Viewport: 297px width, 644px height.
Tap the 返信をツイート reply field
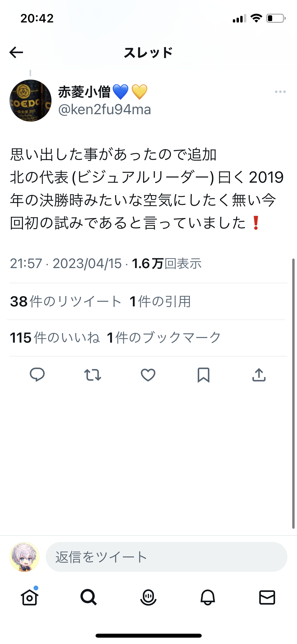click(167, 557)
